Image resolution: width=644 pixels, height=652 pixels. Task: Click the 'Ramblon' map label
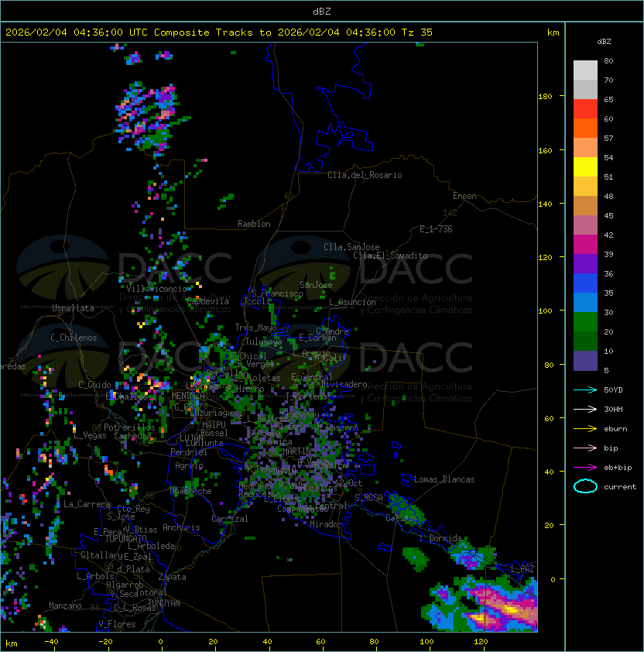pyautogui.click(x=254, y=224)
